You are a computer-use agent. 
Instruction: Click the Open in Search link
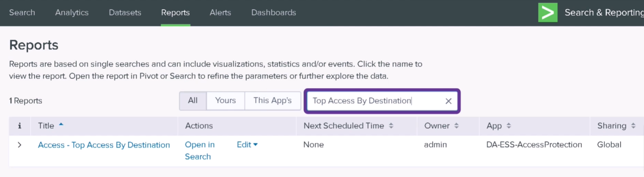[199, 150]
